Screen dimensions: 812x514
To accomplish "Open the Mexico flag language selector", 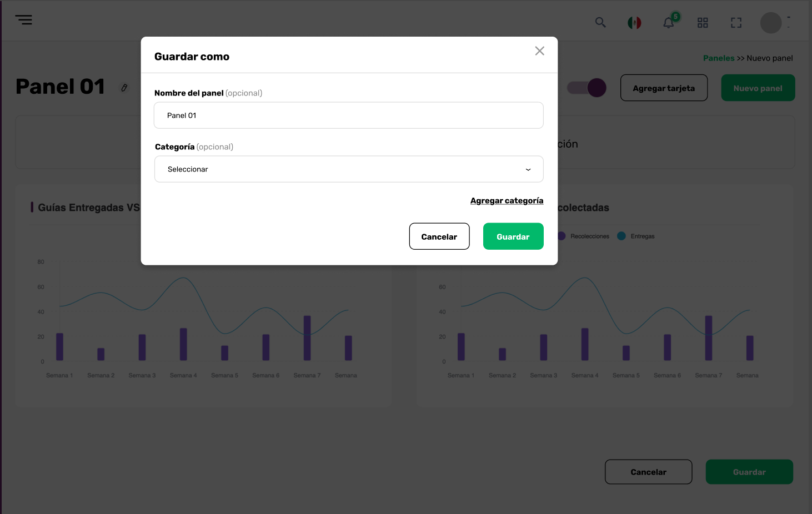I will coord(634,23).
